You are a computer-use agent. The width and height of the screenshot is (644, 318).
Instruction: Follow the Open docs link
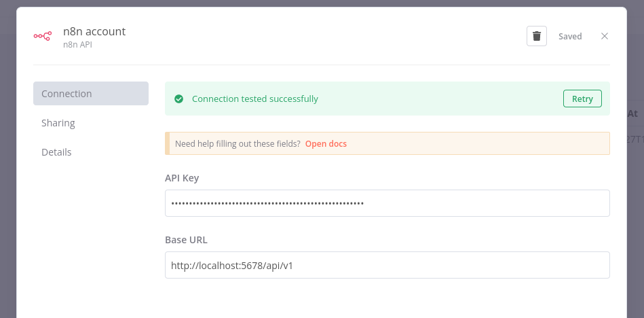pos(326,144)
